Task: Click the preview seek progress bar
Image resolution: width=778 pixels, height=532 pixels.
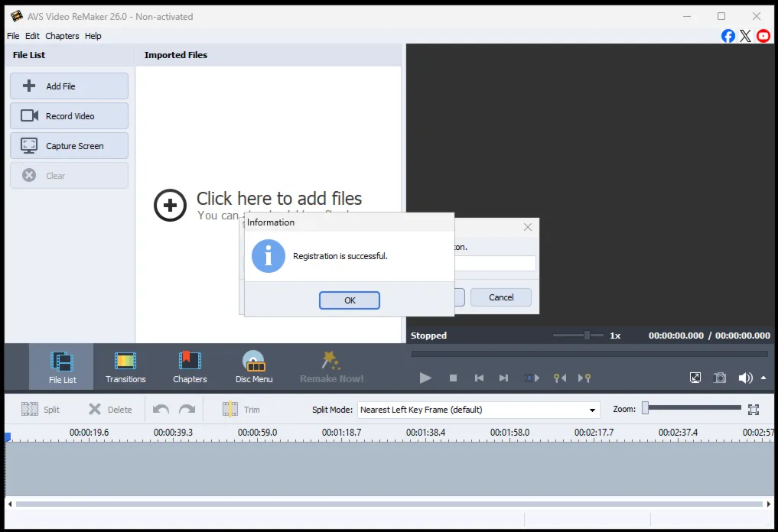Action: tap(590, 354)
